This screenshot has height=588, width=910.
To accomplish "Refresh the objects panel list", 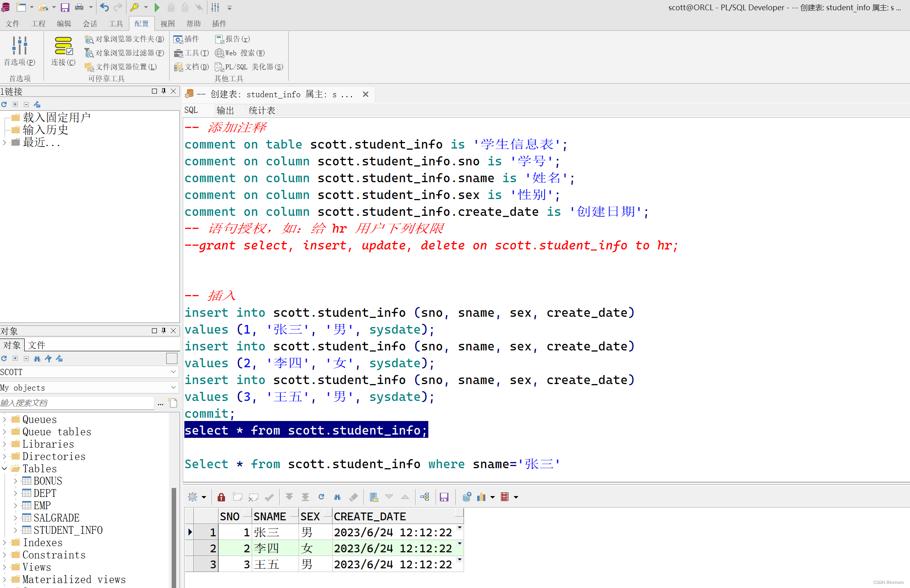I will [4, 358].
